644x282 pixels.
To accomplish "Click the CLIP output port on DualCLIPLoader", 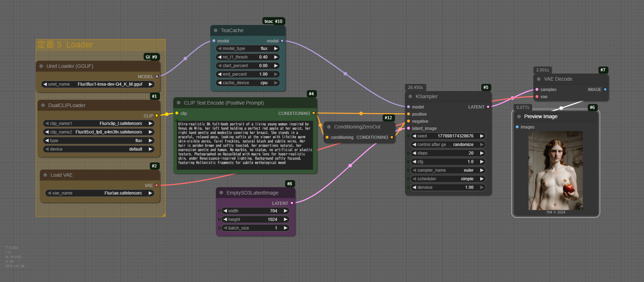I will [x=157, y=116].
